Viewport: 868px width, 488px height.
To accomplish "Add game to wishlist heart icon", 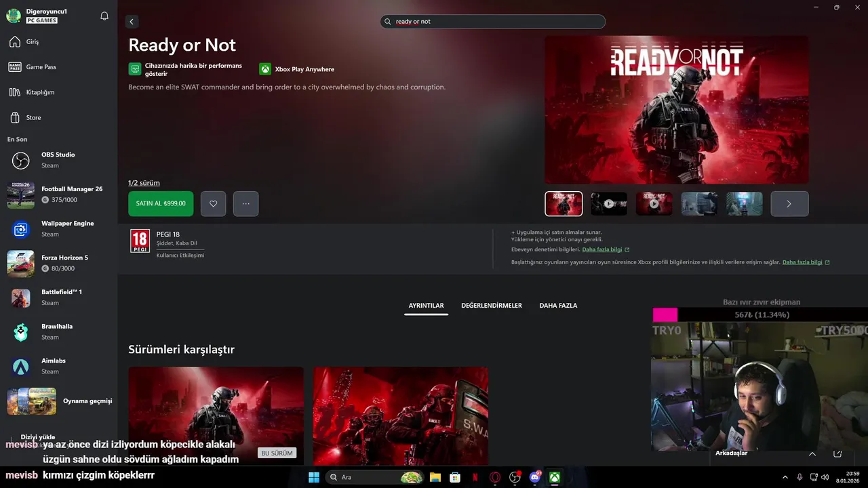I will (213, 203).
